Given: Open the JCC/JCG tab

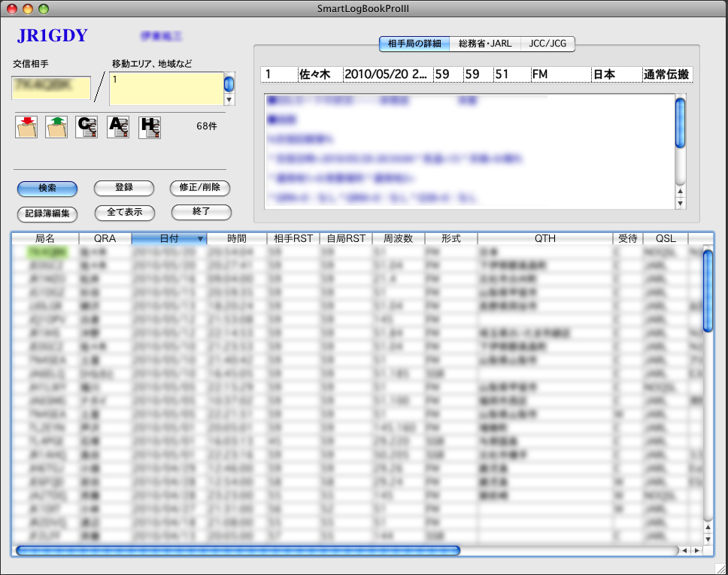Looking at the screenshot, I should tap(548, 44).
